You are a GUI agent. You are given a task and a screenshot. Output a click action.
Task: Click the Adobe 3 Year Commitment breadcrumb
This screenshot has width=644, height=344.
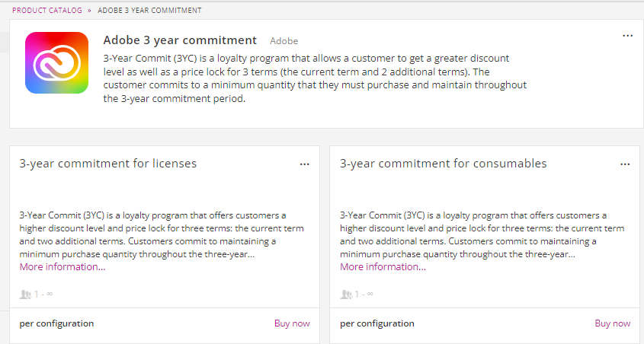[149, 10]
